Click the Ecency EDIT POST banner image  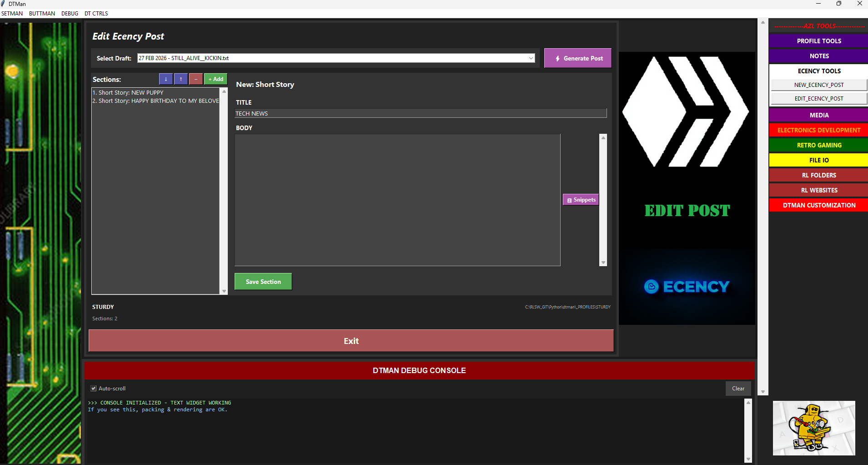[x=687, y=188]
